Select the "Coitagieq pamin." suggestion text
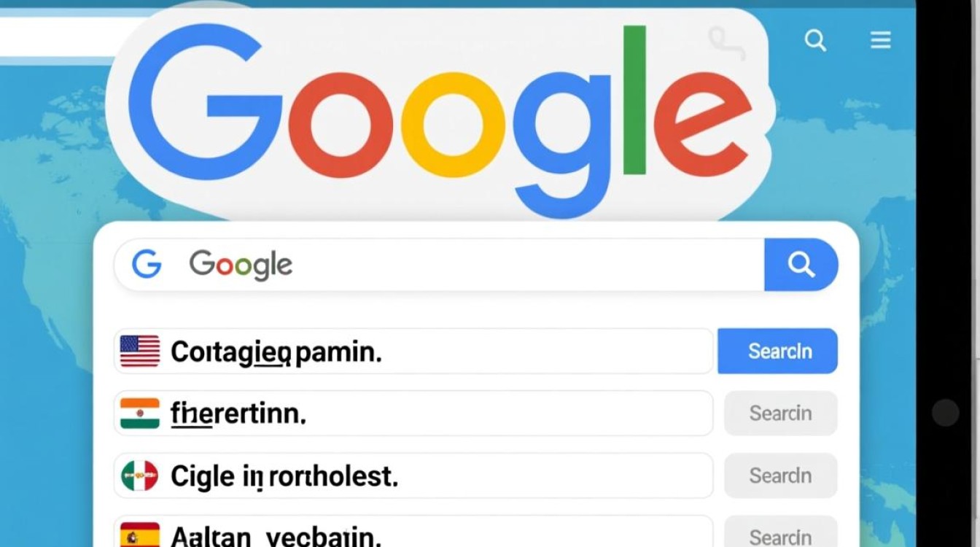This screenshot has width=980, height=547. [x=276, y=352]
